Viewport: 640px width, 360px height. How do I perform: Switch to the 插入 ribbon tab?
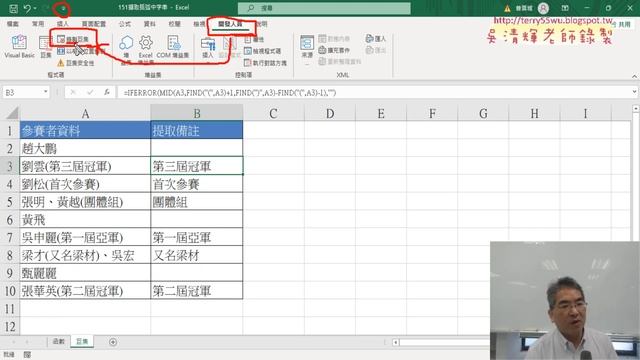point(63,24)
